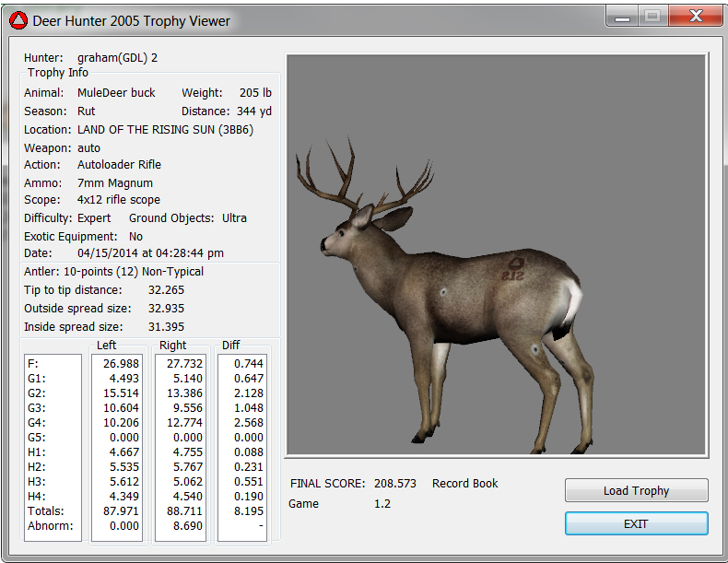This screenshot has height=563, width=728.
Task: Click the hunter name graham(GDL) 2
Action: [x=117, y=57]
